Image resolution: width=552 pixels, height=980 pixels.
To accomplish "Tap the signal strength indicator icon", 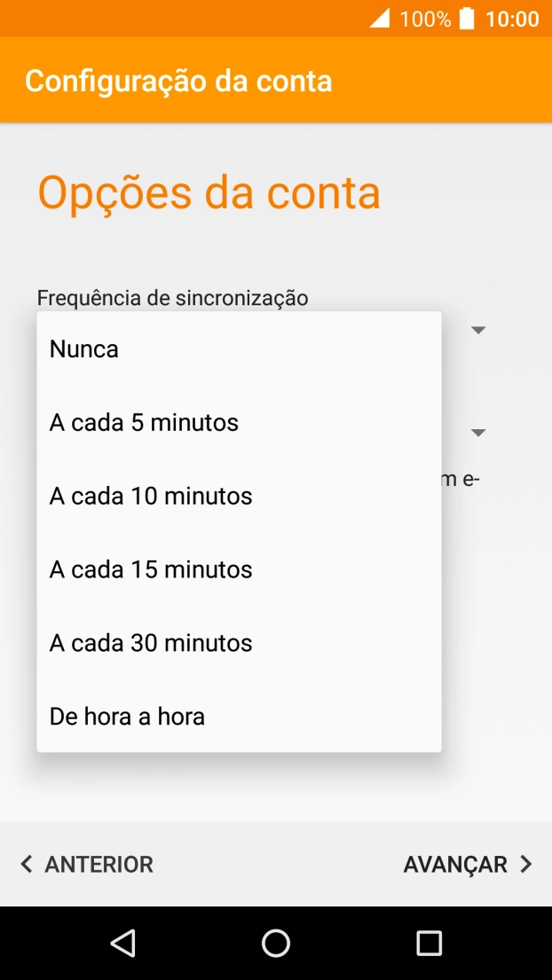I will [379, 17].
